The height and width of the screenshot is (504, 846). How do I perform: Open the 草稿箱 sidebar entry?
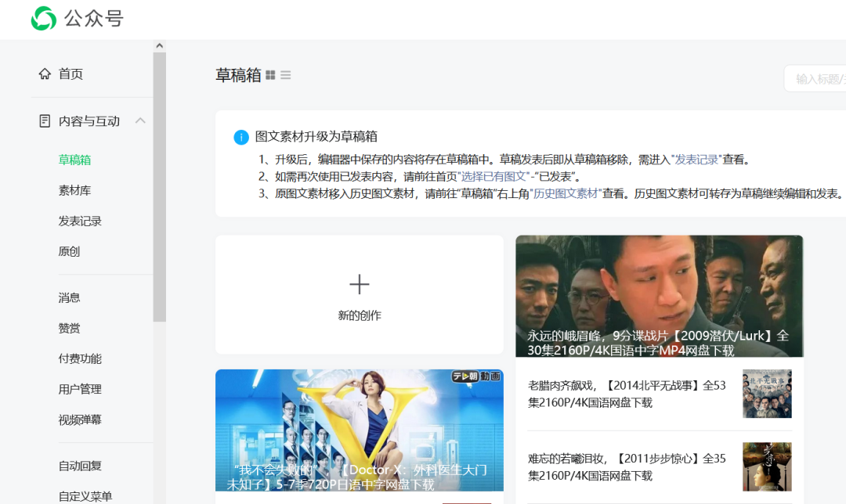[x=74, y=159]
